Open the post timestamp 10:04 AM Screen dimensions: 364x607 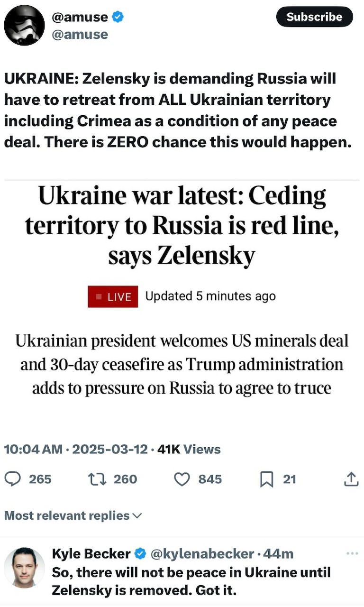point(33,449)
